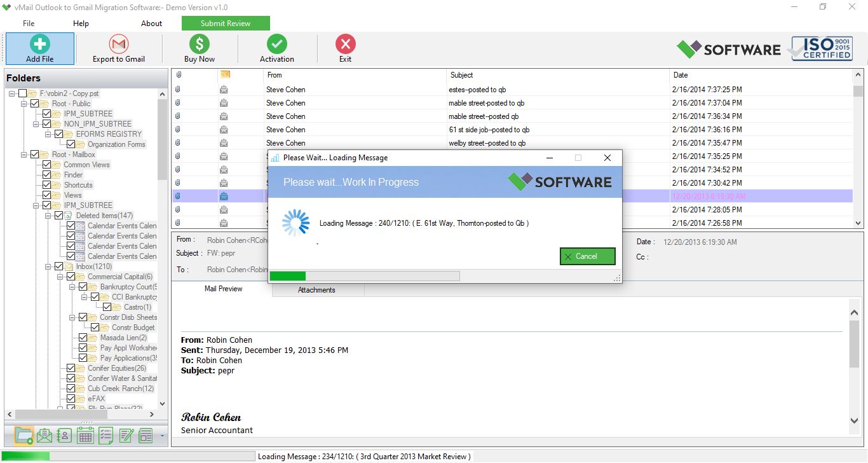
Task: Collapse the Commercial Capital(6) node
Action: (x=60, y=277)
